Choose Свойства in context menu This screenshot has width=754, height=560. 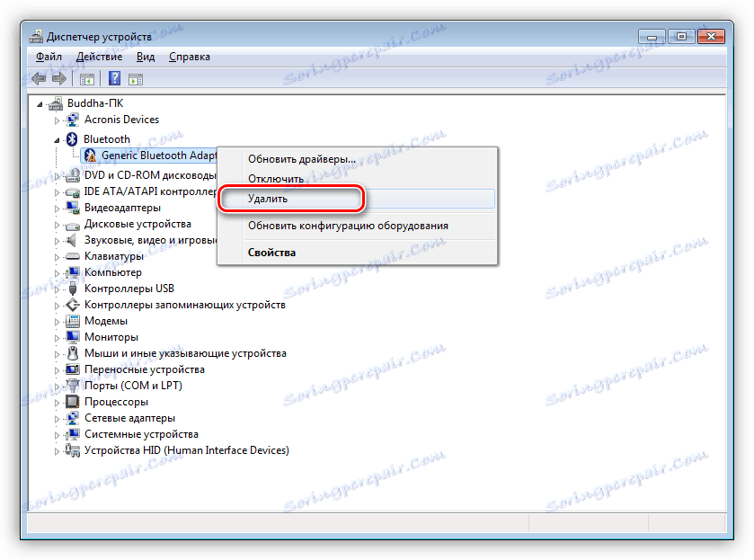tap(357, 253)
